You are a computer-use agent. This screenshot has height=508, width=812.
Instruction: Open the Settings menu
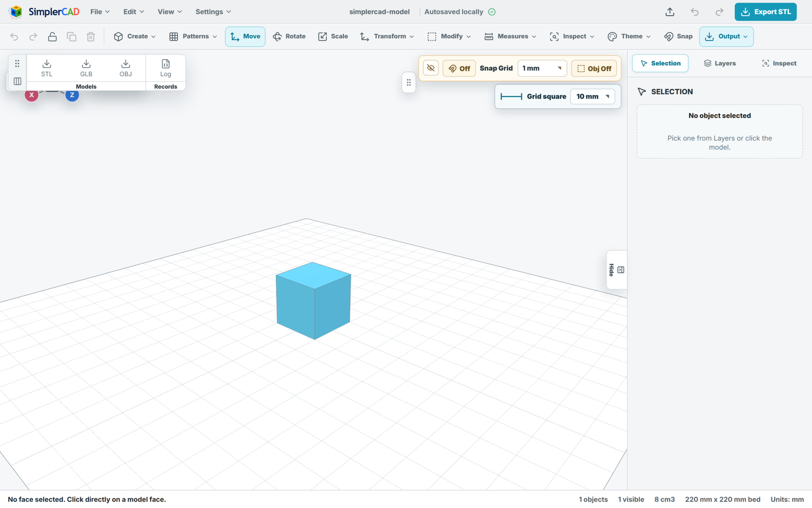[x=213, y=12]
